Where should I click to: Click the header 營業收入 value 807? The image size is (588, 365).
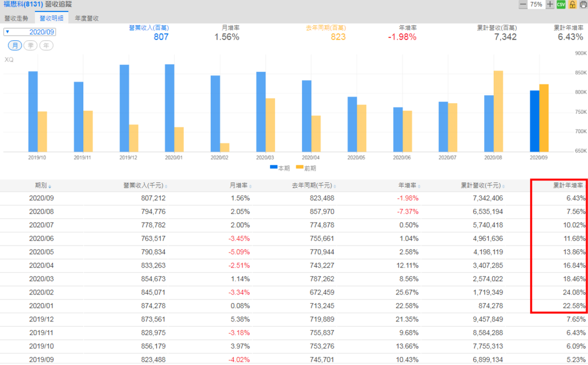pyautogui.click(x=161, y=37)
